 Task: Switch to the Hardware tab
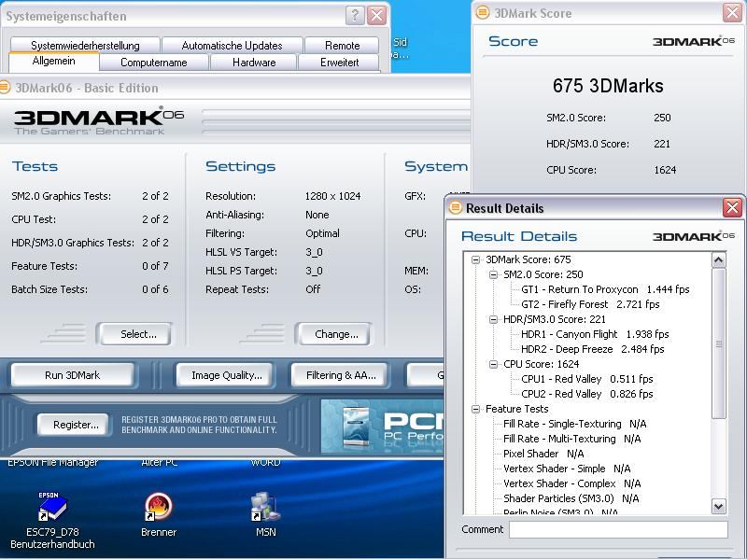254,63
